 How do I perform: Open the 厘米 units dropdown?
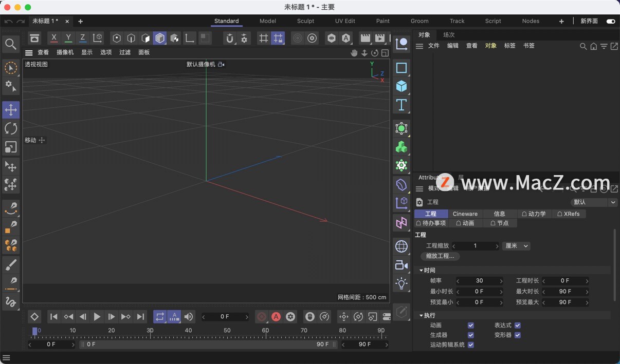tap(517, 246)
